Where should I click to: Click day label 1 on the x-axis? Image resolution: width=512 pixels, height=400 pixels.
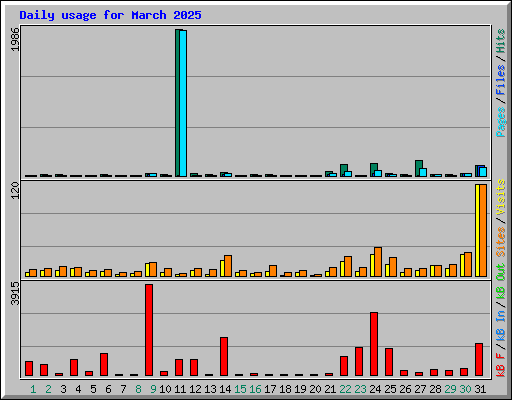(33, 389)
